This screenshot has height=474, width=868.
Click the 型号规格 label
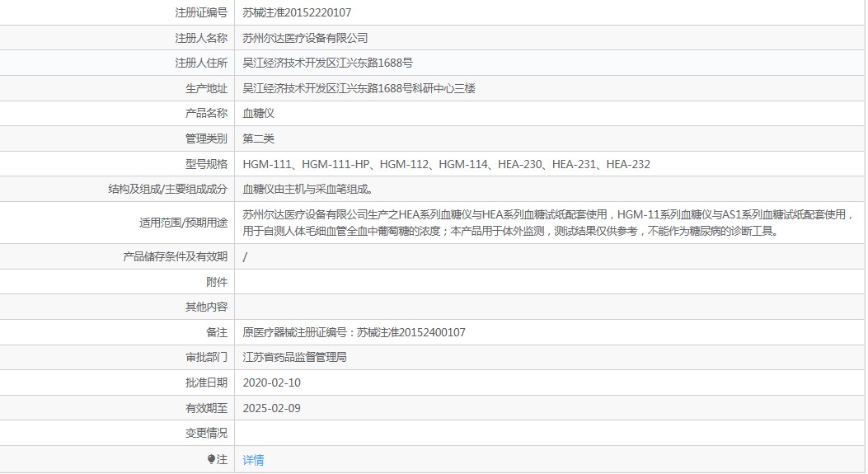click(x=206, y=164)
